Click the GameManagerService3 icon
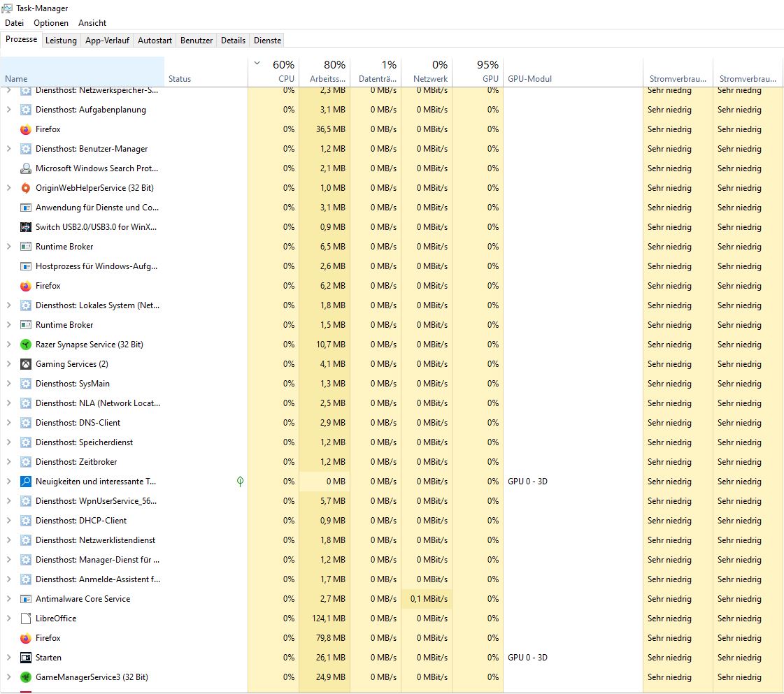This screenshot has height=694, width=784. coord(25,677)
